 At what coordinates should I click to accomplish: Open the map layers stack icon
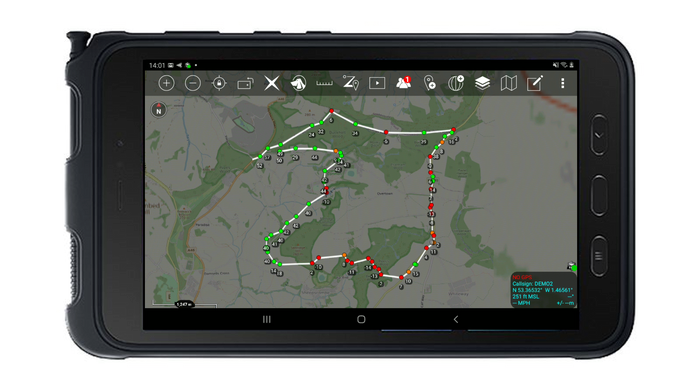[483, 83]
